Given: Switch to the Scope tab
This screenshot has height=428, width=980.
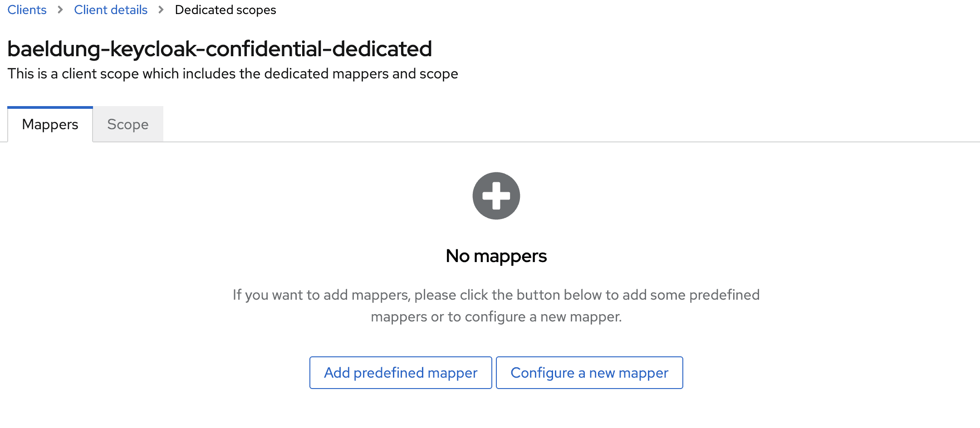Looking at the screenshot, I should [x=127, y=124].
